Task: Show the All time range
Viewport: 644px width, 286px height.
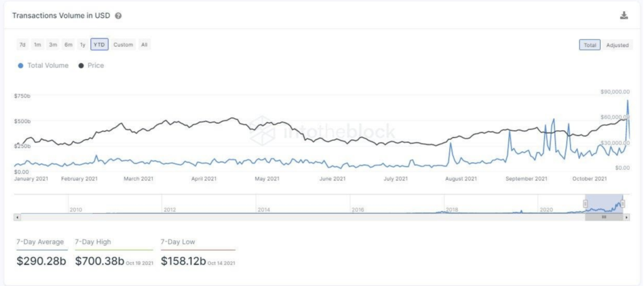Action: coord(145,45)
